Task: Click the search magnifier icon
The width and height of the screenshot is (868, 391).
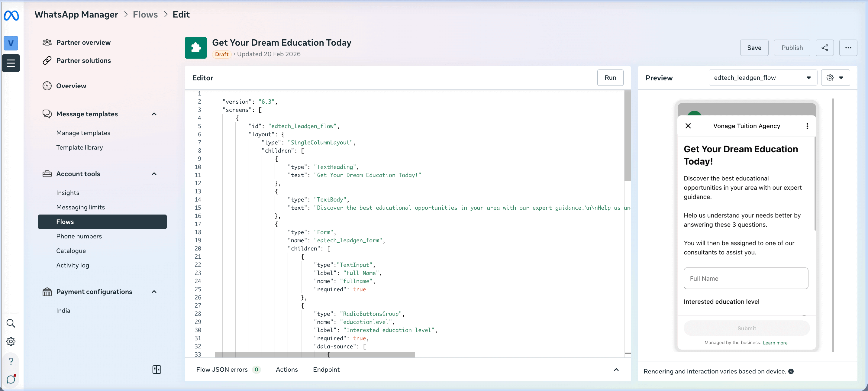Action: (11, 323)
